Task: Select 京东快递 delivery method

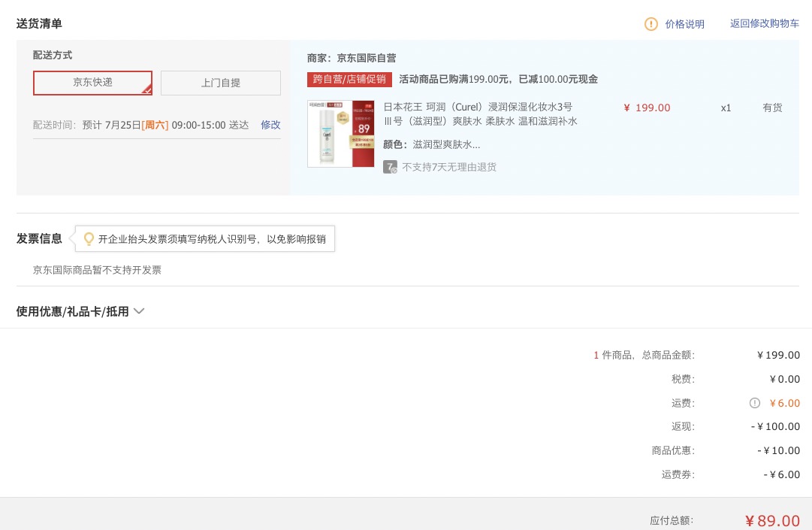Action: (x=92, y=83)
